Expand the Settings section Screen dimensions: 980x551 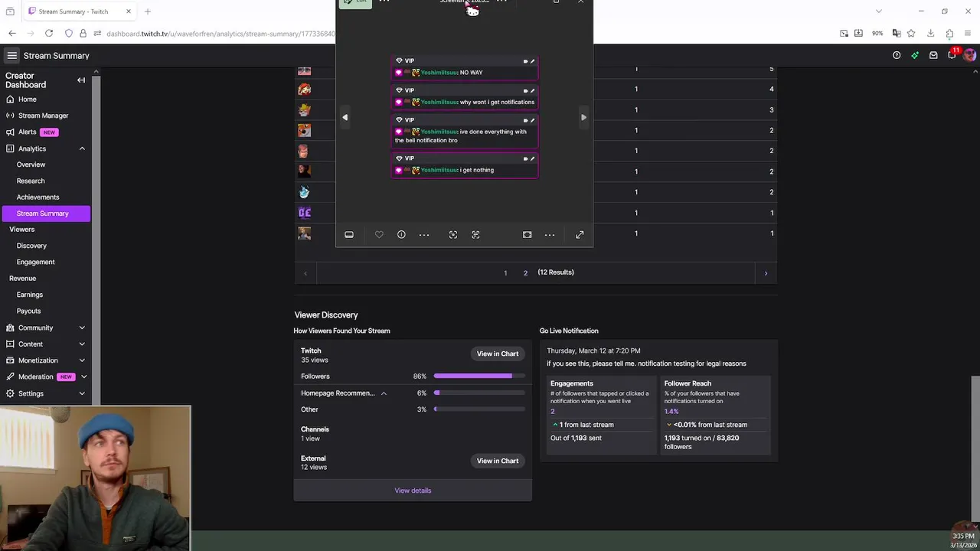pos(82,393)
